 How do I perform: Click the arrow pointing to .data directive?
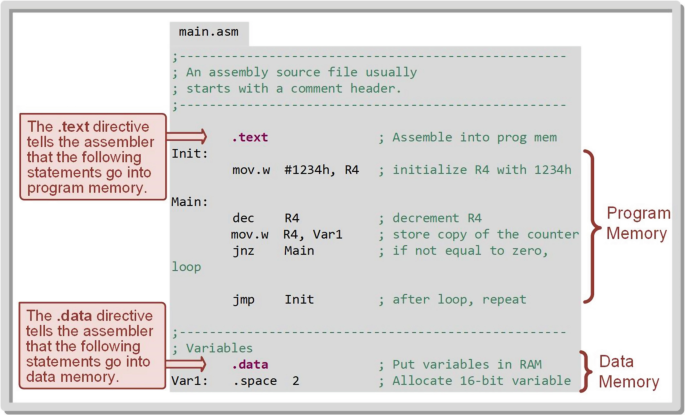coord(186,363)
